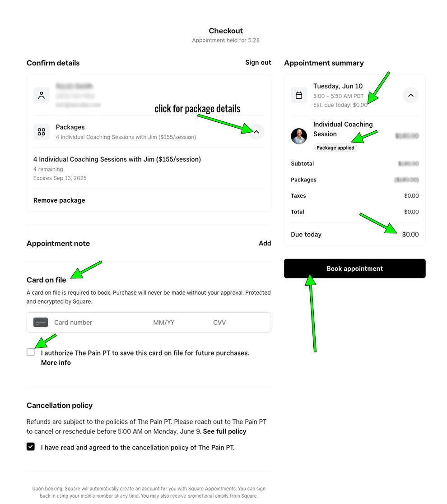Open See full policy link
The height and width of the screenshot is (504, 447).
click(224, 431)
